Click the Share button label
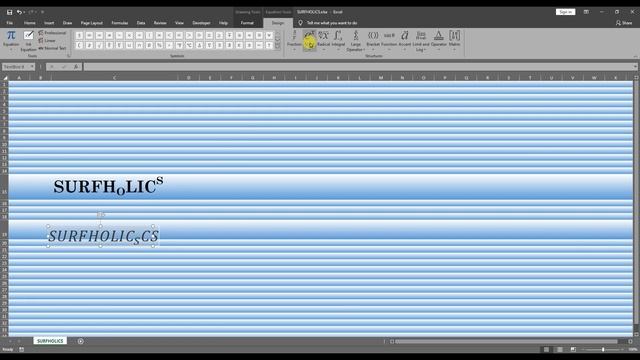This screenshot has height=360, width=640. point(627,23)
